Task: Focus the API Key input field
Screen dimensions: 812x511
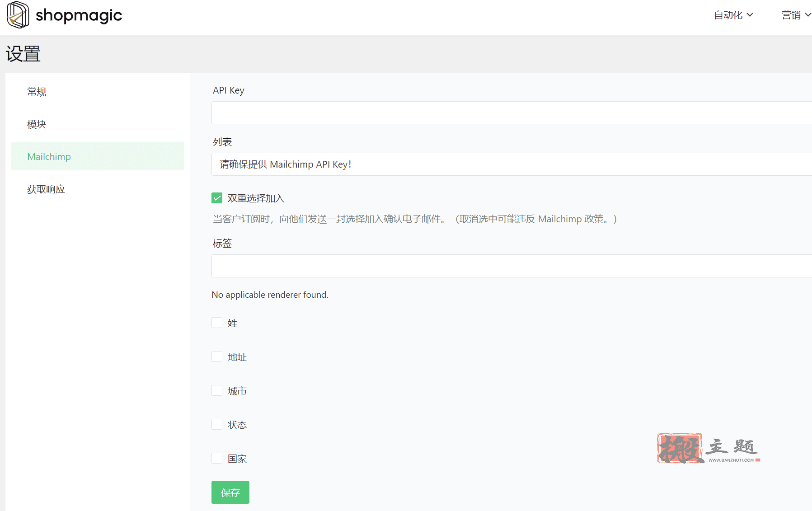Action: point(512,113)
